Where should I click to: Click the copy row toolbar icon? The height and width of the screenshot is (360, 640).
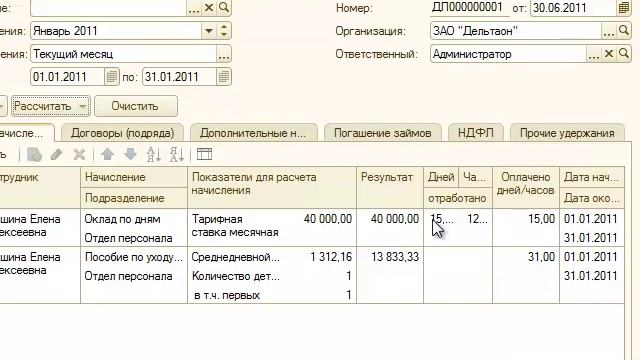click(x=34, y=154)
